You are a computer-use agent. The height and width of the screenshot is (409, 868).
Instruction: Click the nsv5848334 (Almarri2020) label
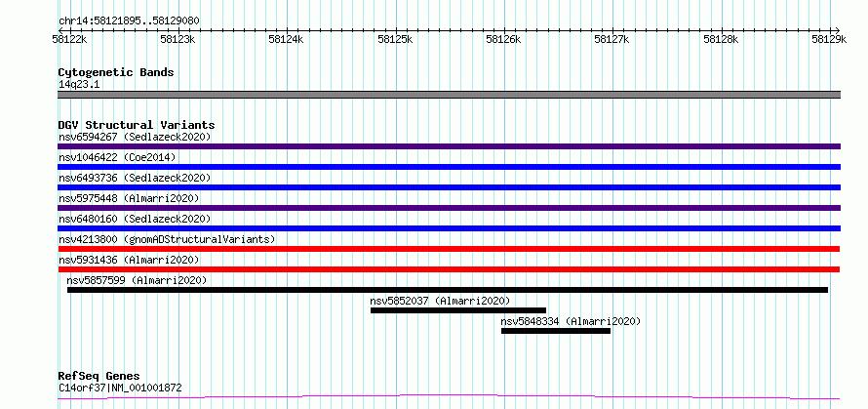(571, 321)
